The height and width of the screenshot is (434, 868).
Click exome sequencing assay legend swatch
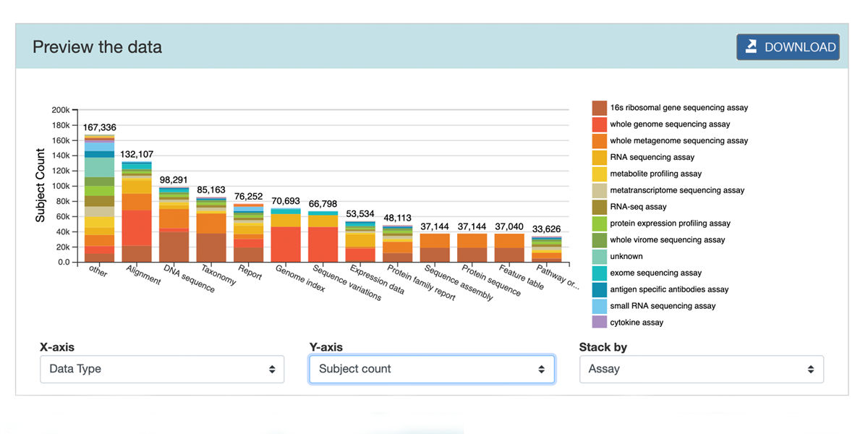pyautogui.click(x=599, y=273)
